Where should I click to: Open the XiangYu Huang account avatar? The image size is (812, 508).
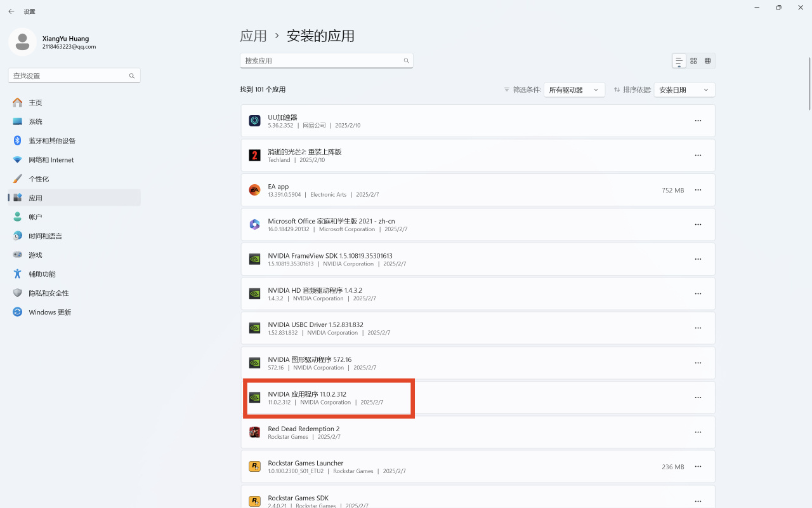[x=22, y=42]
